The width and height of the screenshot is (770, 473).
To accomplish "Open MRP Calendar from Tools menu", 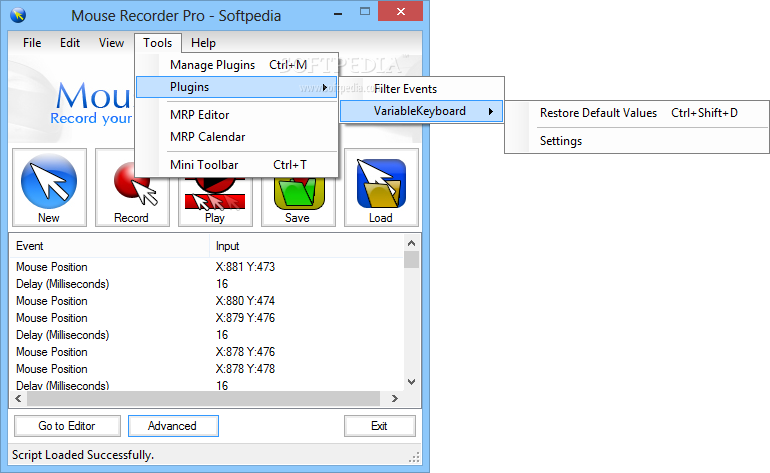I will 237,137.
